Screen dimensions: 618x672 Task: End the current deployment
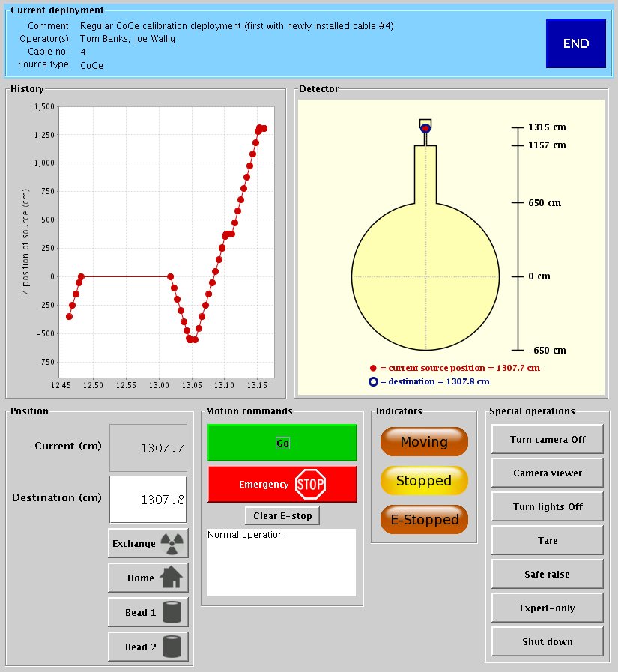coord(575,43)
